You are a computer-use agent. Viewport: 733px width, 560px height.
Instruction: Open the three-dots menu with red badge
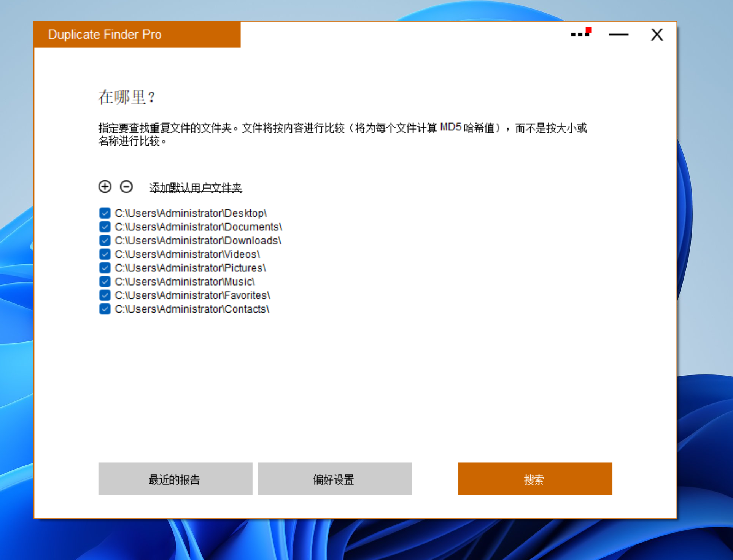pyautogui.click(x=581, y=33)
